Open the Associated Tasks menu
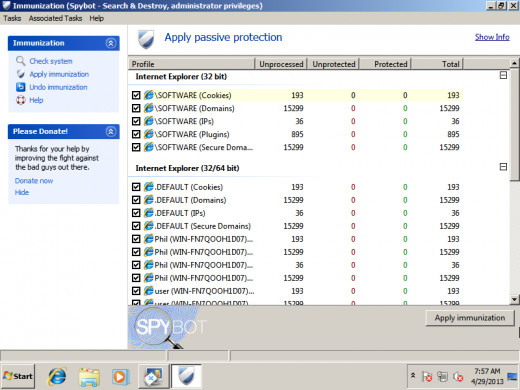 55,18
